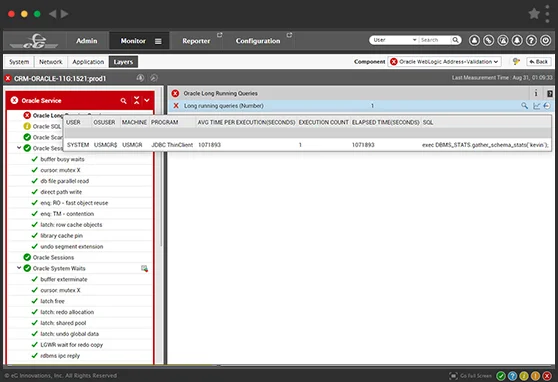The height and width of the screenshot is (382, 558).
Task: Open the alarms bell icon
Action: (x=517, y=40)
